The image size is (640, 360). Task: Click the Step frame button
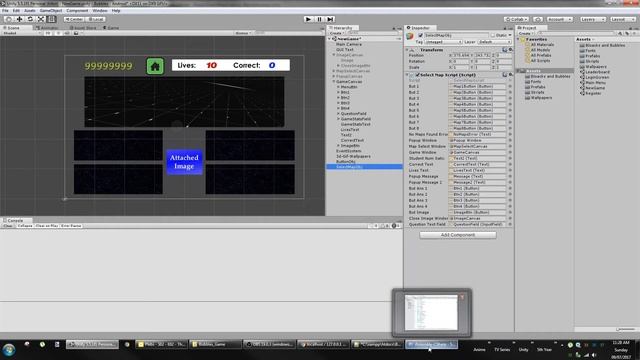[x=330, y=19]
